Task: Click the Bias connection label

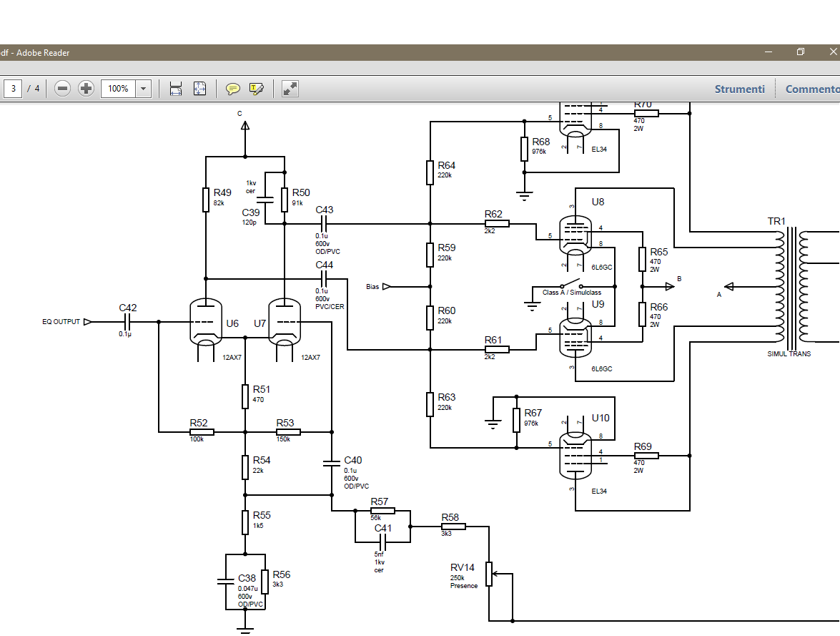Action: click(372, 287)
